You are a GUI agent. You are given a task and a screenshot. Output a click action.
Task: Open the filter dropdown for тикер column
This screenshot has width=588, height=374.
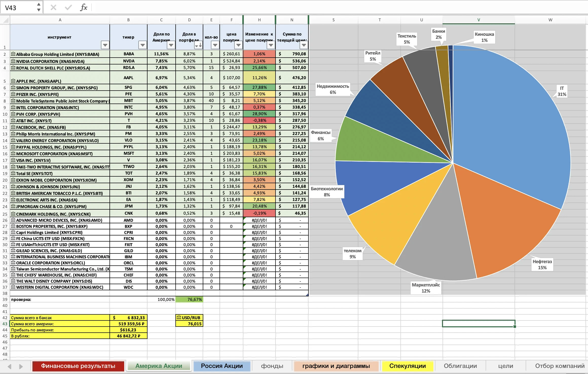coord(142,45)
